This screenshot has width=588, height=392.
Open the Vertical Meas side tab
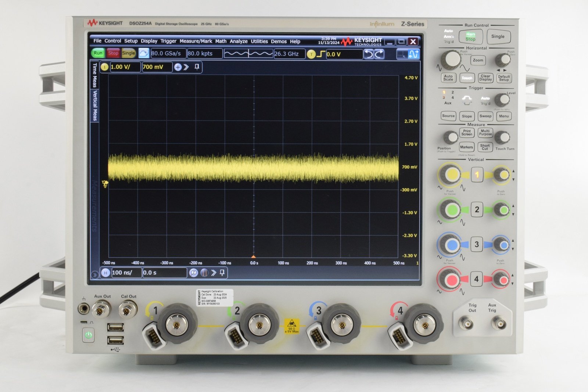point(95,105)
